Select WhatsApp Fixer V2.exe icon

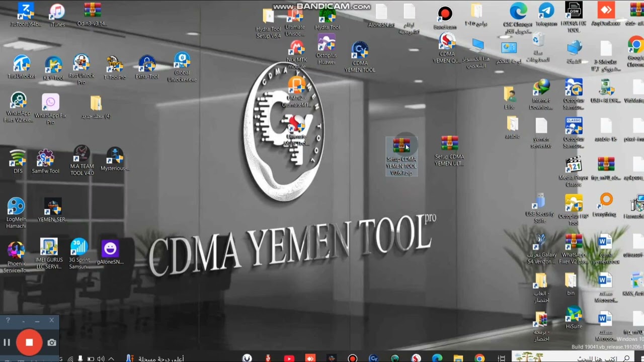click(18, 107)
